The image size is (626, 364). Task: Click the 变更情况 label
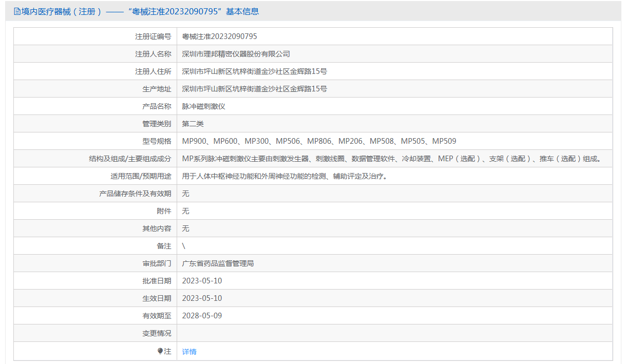157,333
